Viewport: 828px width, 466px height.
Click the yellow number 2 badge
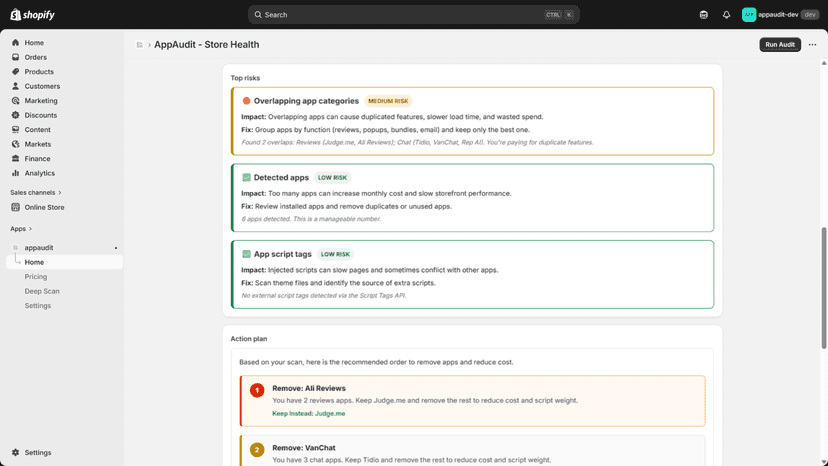(x=257, y=450)
